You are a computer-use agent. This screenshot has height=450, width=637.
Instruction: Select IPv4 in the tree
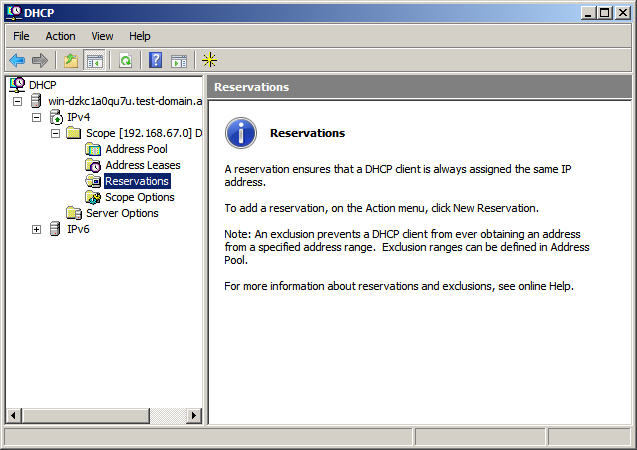pyautogui.click(x=78, y=117)
